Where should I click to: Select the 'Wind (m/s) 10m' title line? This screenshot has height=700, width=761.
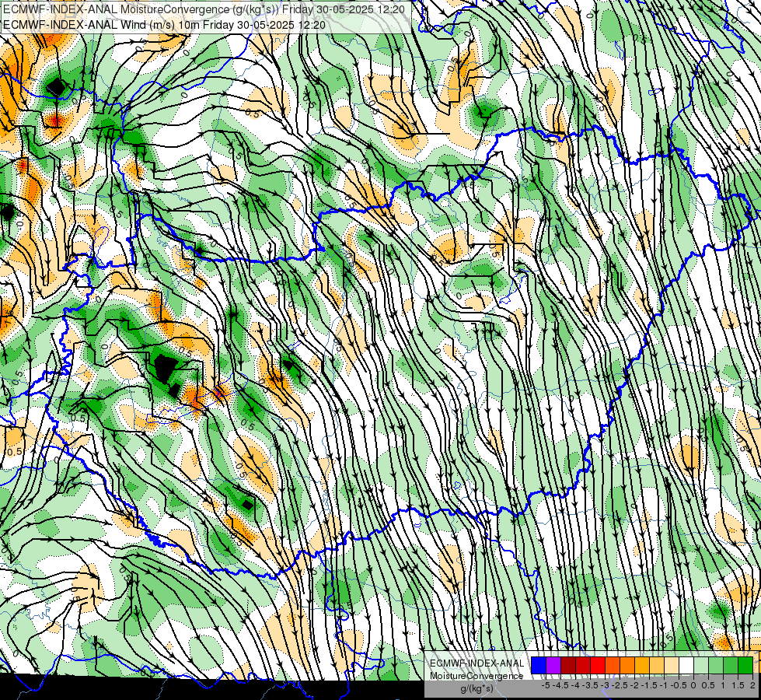[164, 25]
